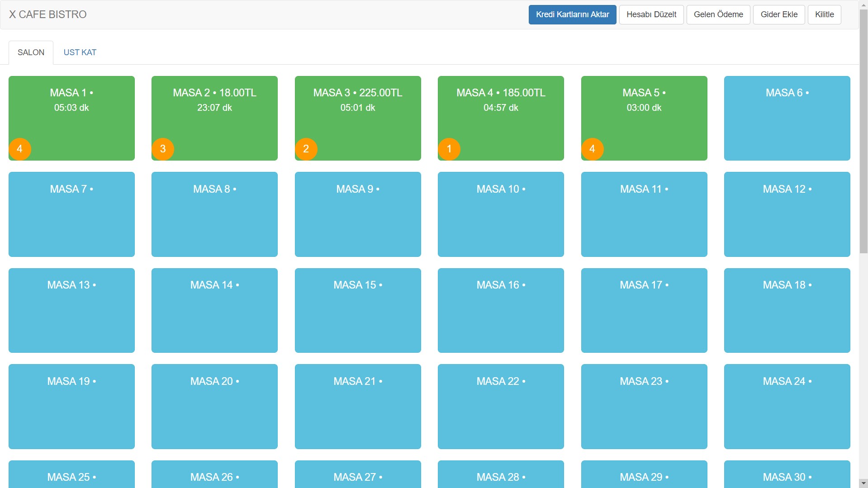
Task: Click the vertical scrollbar thumb
Action: tap(863, 131)
